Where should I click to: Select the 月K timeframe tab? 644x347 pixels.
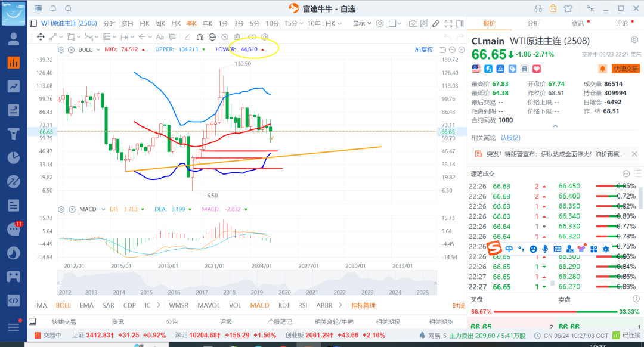[x=176, y=24]
